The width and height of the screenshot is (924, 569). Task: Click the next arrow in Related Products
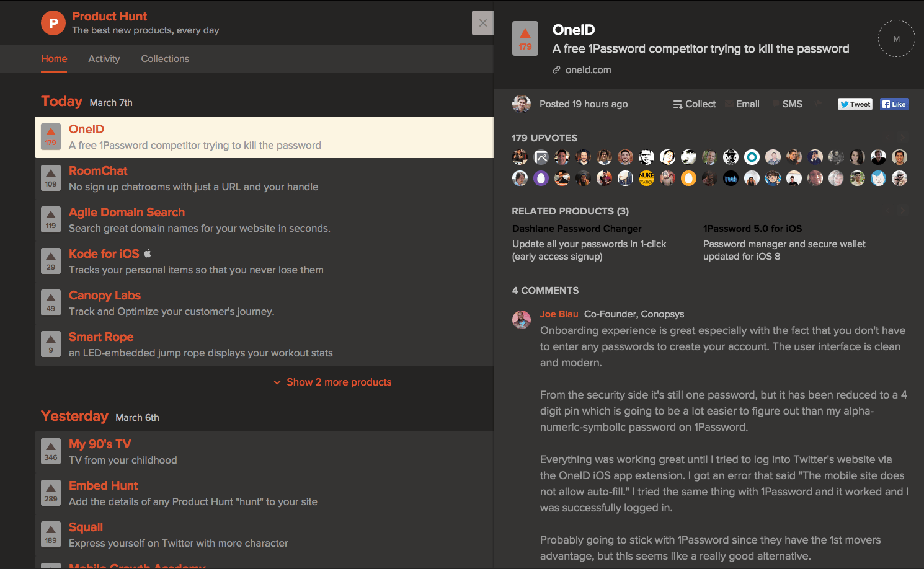click(x=902, y=209)
